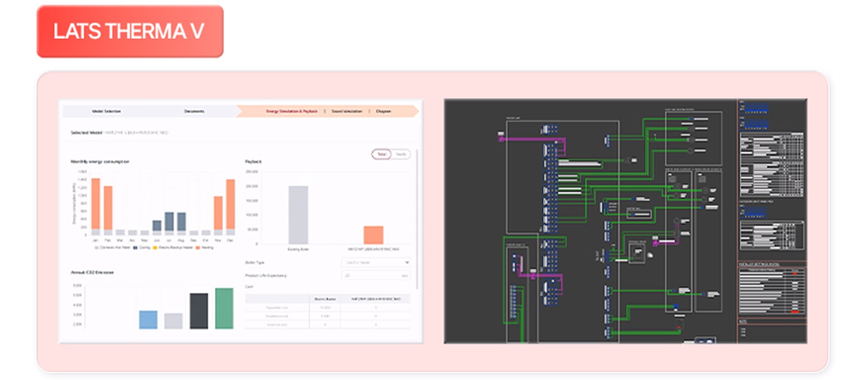The height and width of the screenshot is (380, 868).
Task: Click the white cloud icon in wiring diagram
Action: point(650,255)
